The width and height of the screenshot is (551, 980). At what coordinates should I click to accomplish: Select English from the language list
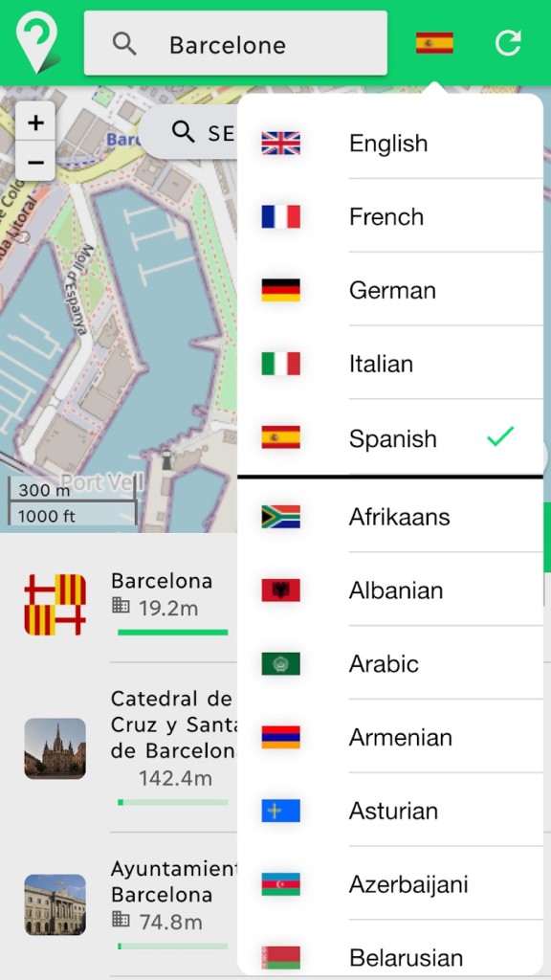tap(390, 143)
